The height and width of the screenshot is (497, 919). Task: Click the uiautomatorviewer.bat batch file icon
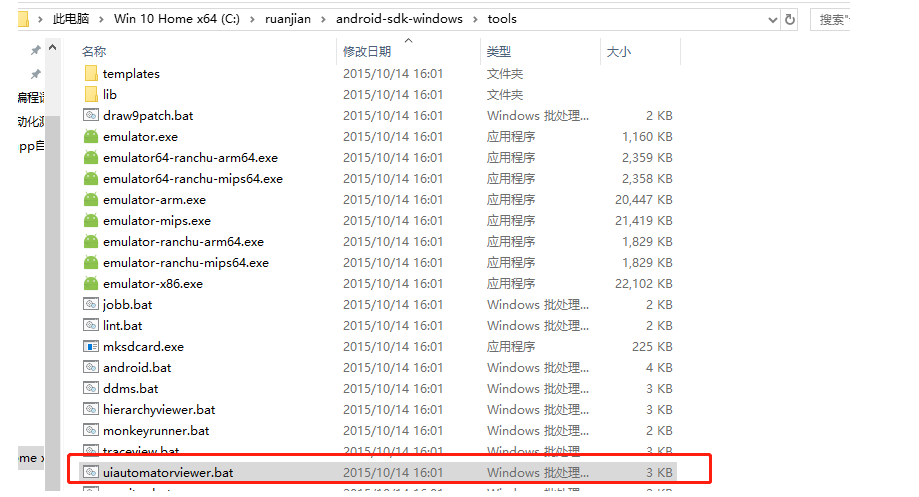[91, 472]
